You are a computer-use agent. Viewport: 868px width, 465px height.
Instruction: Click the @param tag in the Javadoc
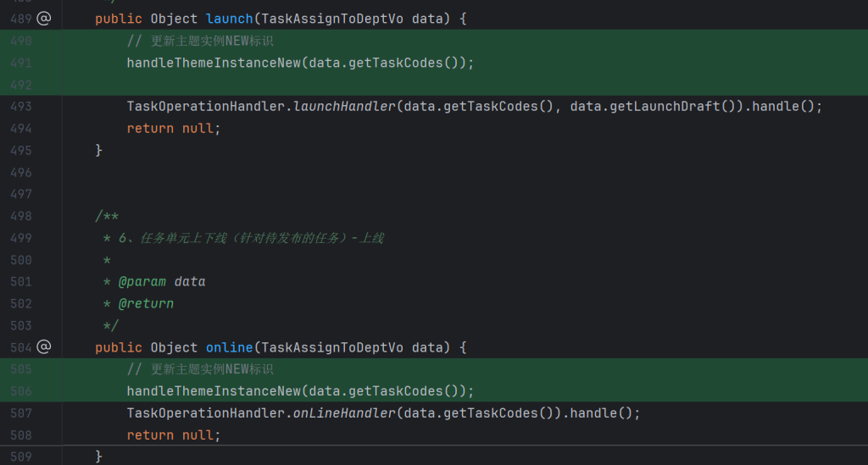pyautogui.click(x=142, y=281)
